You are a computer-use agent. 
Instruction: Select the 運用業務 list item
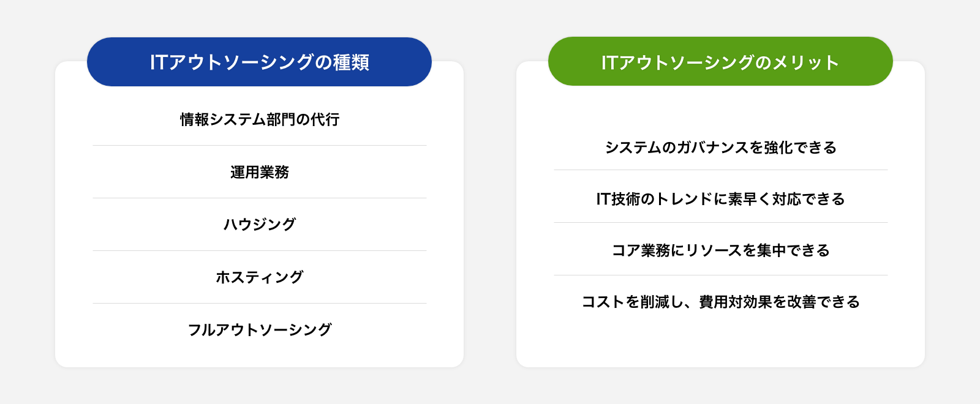(x=260, y=172)
